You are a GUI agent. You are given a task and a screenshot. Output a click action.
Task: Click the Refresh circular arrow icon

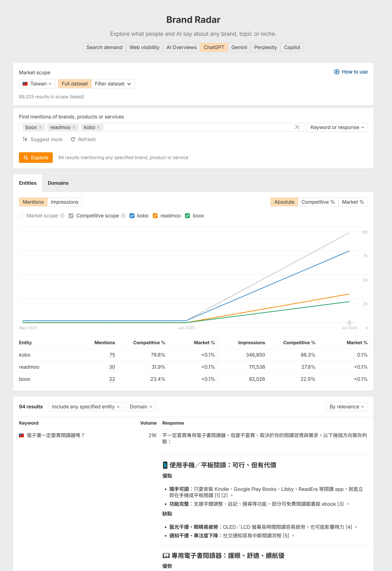tap(73, 139)
